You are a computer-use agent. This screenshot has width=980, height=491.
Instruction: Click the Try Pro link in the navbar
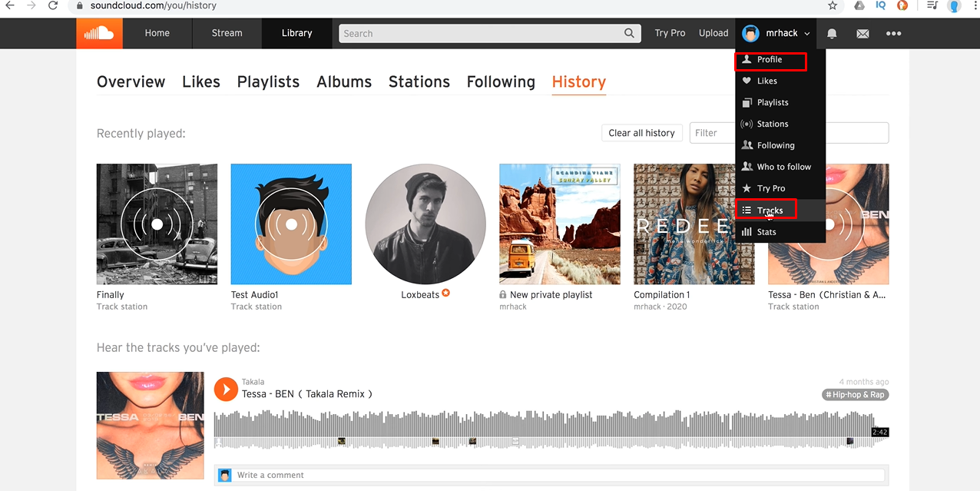tap(669, 33)
